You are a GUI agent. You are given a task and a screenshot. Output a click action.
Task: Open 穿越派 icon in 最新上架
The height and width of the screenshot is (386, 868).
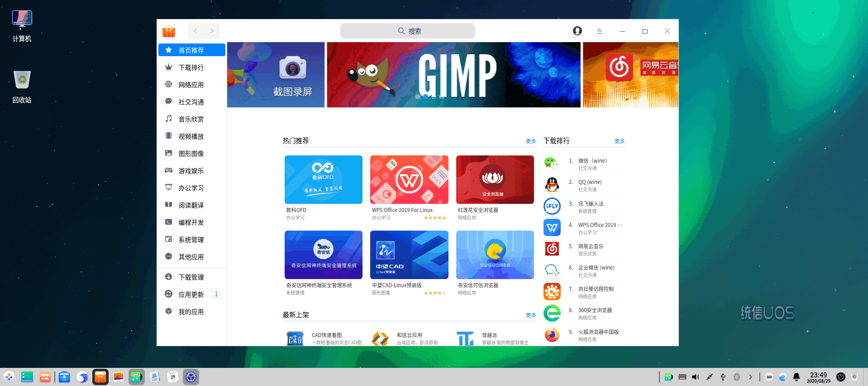465,338
